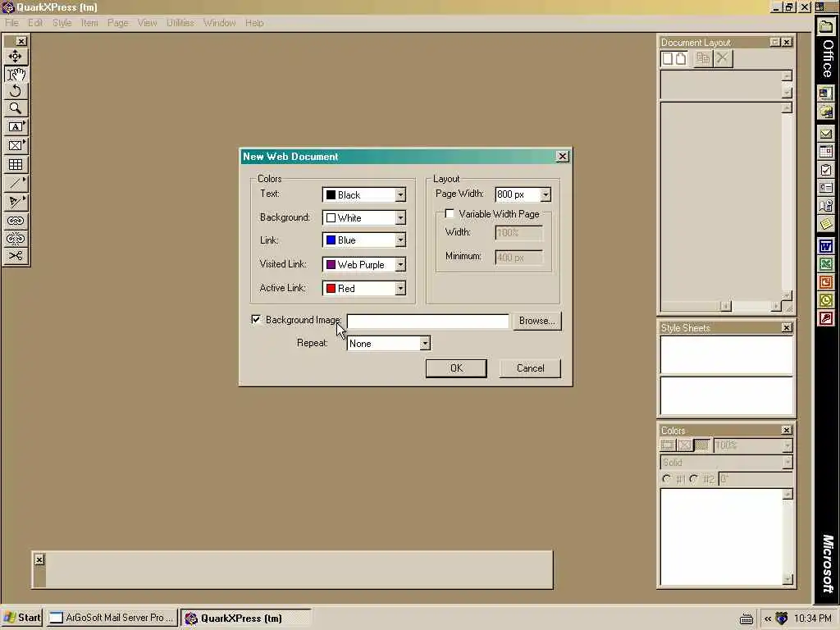Open the shade percentage dropdown in Colors palette
Screen dimensions: 840x630
pos(787,445)
